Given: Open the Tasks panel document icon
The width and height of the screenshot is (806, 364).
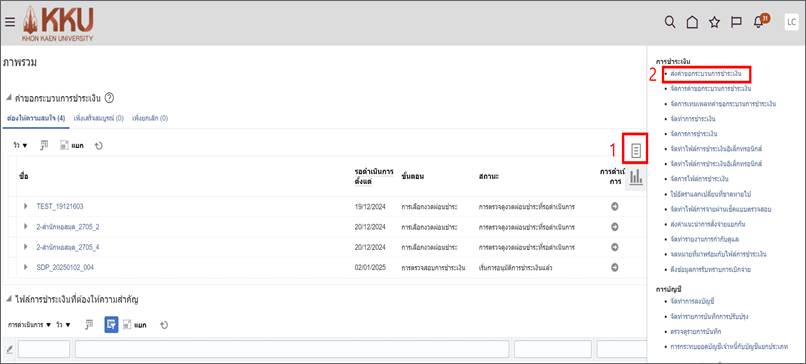Looking at the screenshot, I should 636,151.
